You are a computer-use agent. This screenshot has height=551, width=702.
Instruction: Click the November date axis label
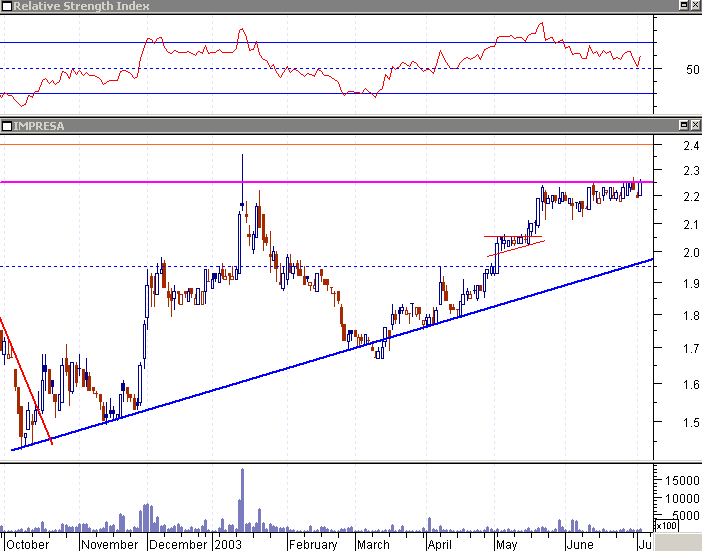point(110,544)
